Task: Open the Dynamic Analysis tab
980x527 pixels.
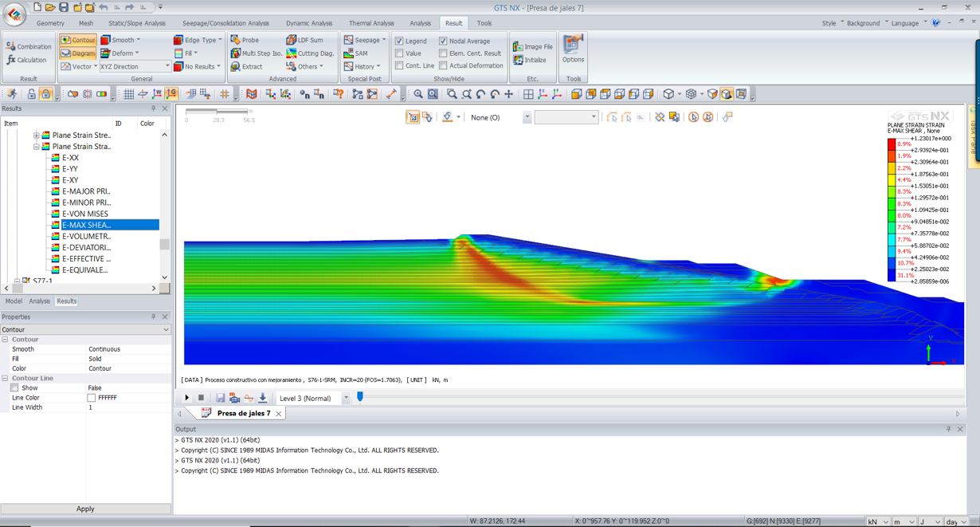Action: [x=309, y=23]
